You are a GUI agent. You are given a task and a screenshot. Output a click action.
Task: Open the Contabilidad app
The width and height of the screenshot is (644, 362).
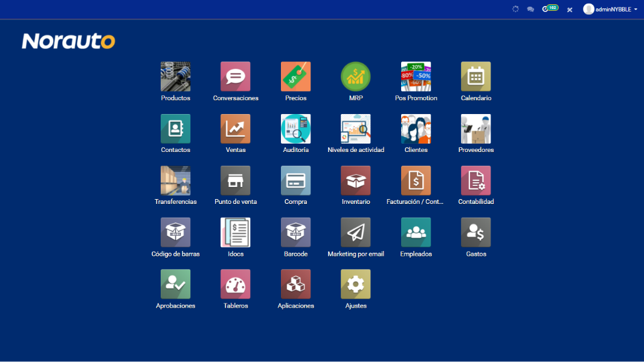pyautogui.click(x=476, y=180)
